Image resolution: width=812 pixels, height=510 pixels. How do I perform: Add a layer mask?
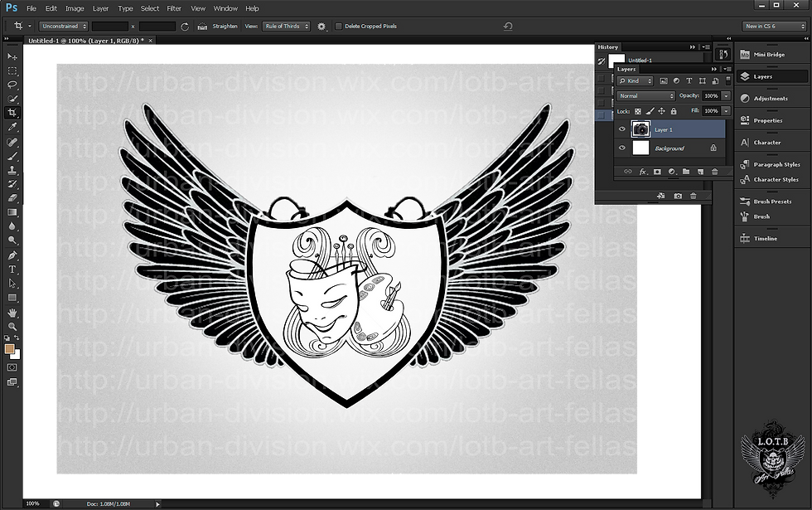(x=657, y=172)
